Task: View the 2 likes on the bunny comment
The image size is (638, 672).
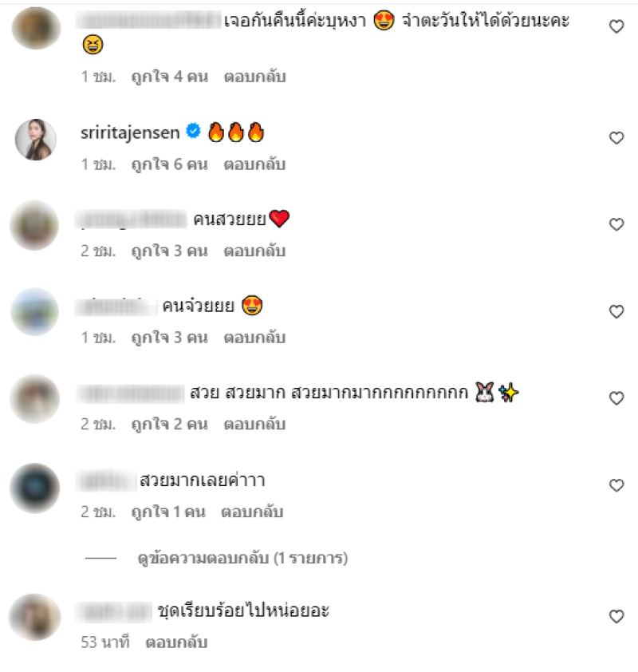Action: [170, 424]
